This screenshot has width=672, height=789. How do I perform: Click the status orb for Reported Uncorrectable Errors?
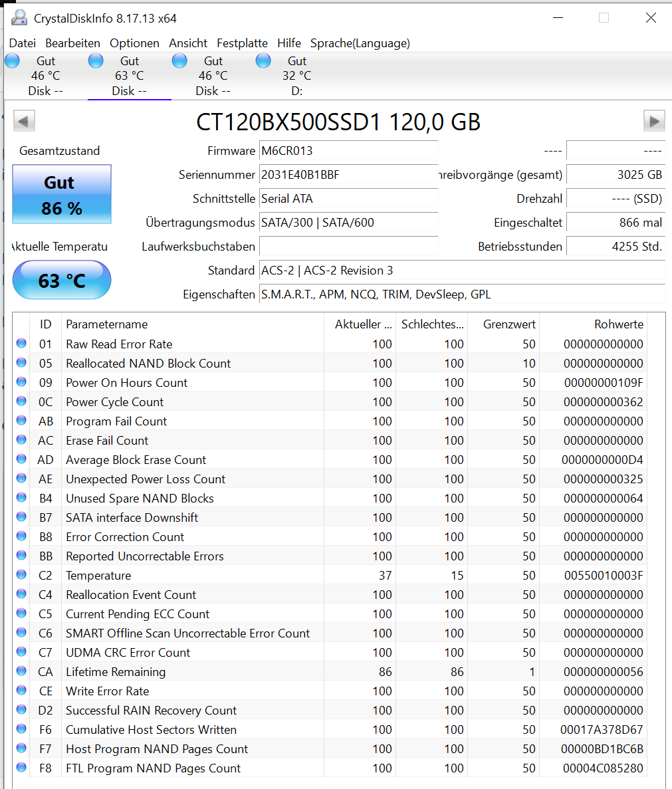[x=21, y=555]
